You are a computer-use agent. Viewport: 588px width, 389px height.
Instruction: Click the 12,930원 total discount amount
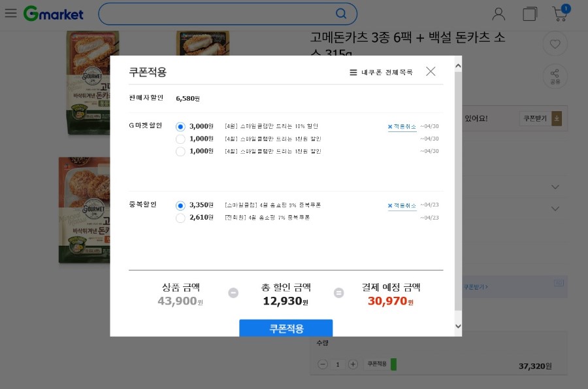coord(286,301)
